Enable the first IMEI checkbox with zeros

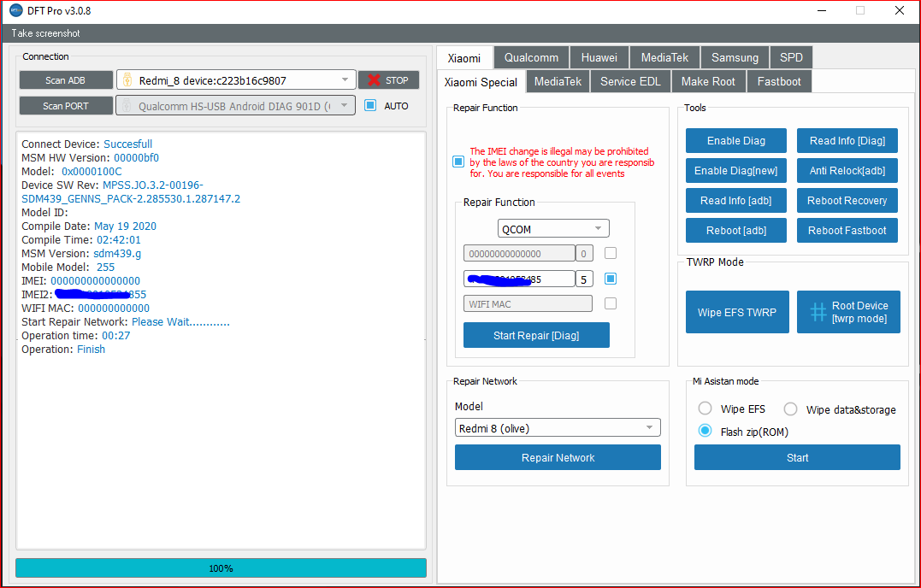pos(611,253)
